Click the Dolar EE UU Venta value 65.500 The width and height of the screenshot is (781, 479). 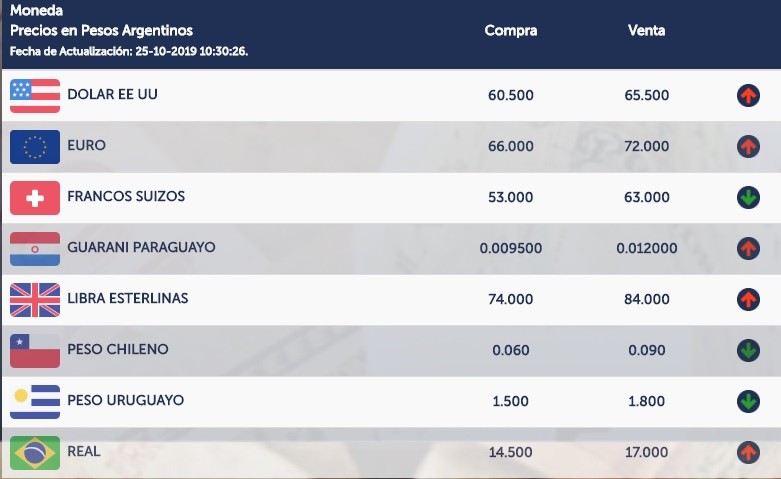click(648, 95)
